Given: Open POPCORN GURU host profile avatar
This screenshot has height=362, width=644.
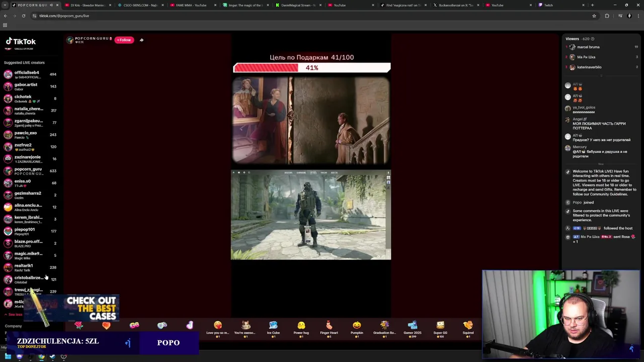Looking at the screenshot, I should 70,40.
